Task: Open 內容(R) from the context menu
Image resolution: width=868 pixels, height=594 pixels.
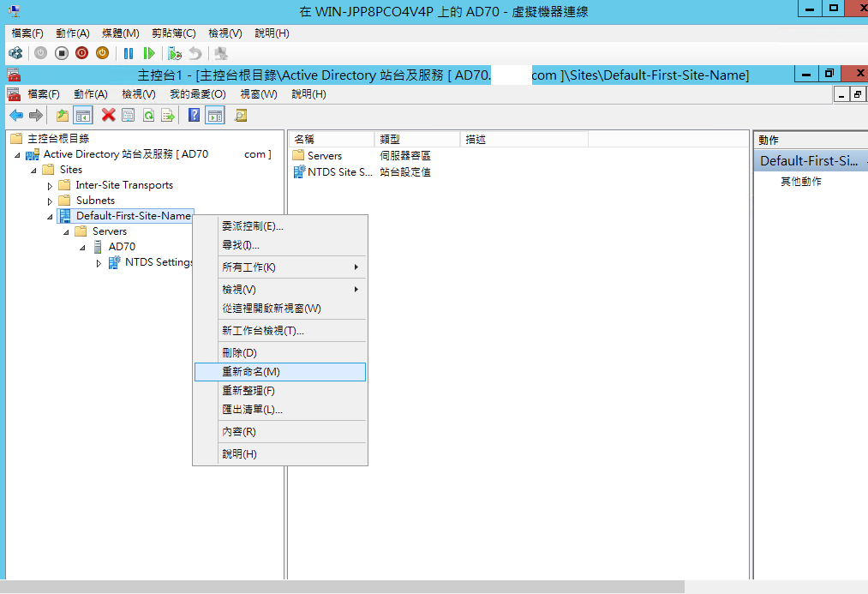Action: tap(280, 432)
